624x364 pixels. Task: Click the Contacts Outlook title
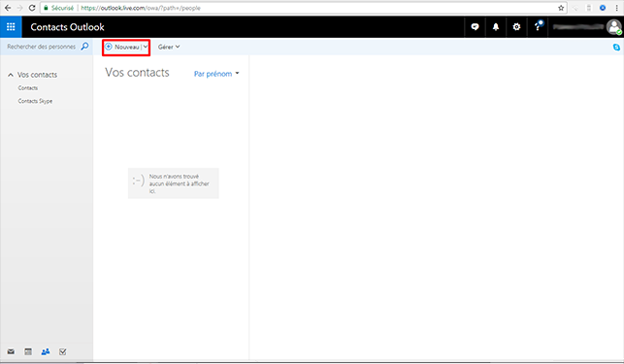67,27
